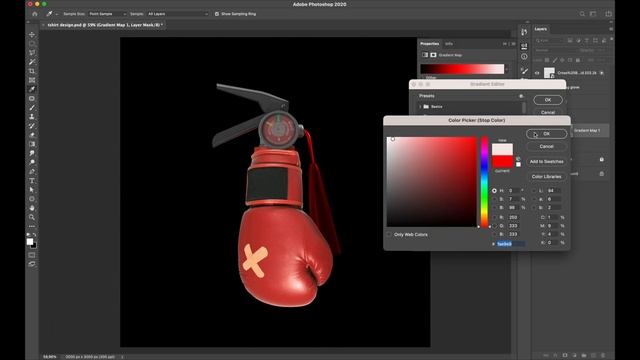This screenshot has height=360, width=640.
Task: Select the Eraser tool
Action: 32,135
